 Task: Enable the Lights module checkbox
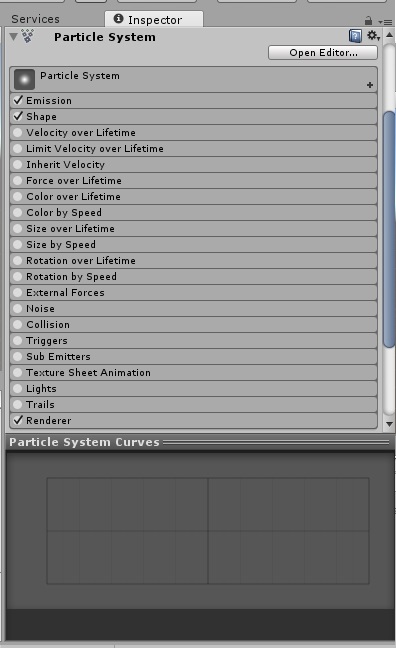coord(17,389)
